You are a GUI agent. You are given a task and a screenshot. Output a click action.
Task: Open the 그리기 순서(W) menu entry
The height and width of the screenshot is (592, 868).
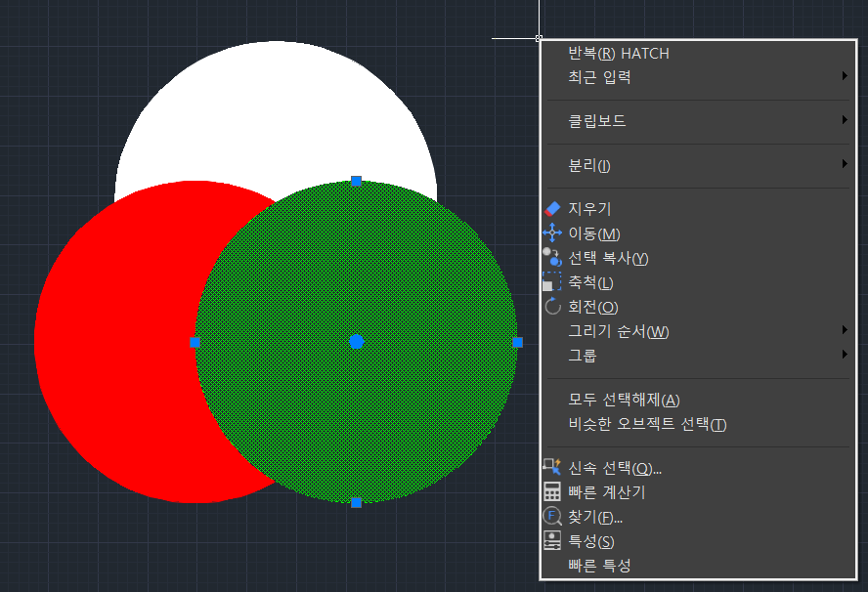[698, 331]
